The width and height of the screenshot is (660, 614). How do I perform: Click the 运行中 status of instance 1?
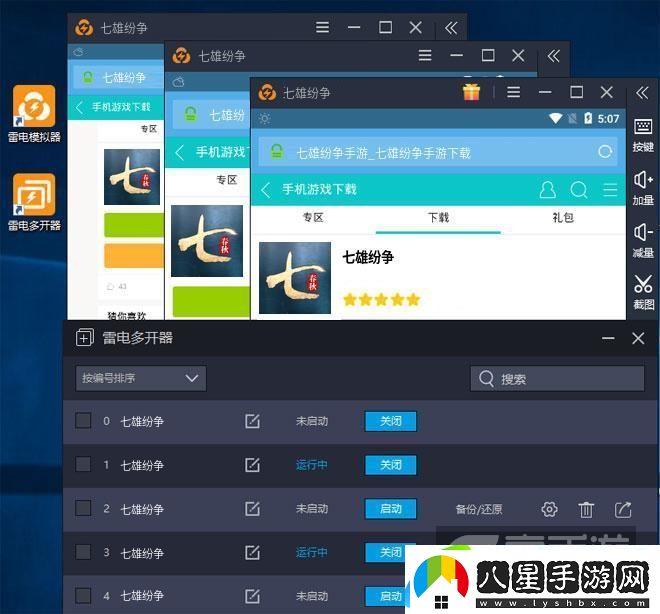point(311,465)
